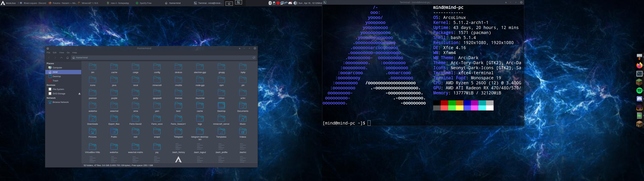
Task: Eject the DVD Storage device
Action: (x=79, y=94)
